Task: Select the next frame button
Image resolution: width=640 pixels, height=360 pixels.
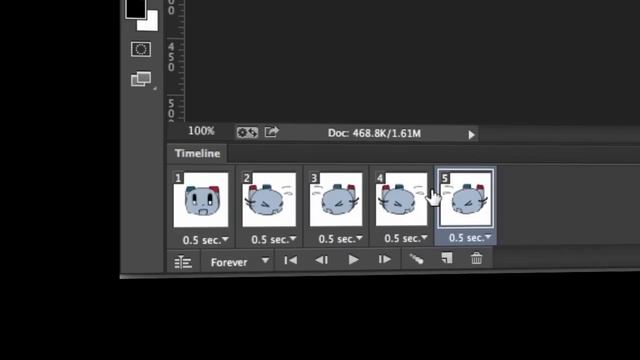Action: [384, 259]
